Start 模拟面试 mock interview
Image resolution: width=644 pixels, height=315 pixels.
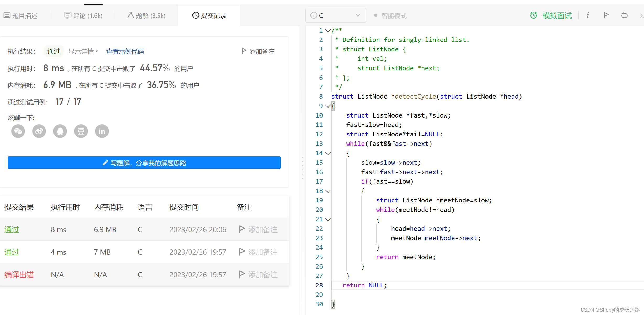click(551, 16)
